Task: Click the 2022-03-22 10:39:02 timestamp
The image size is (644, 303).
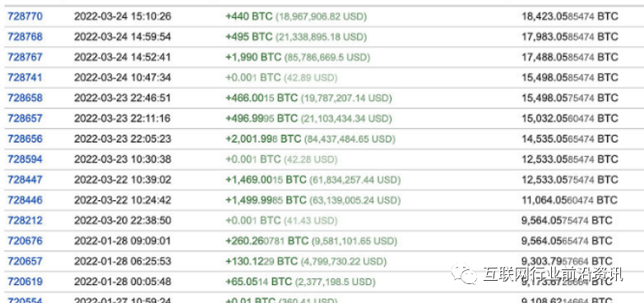Action: [x=123, y=180]
